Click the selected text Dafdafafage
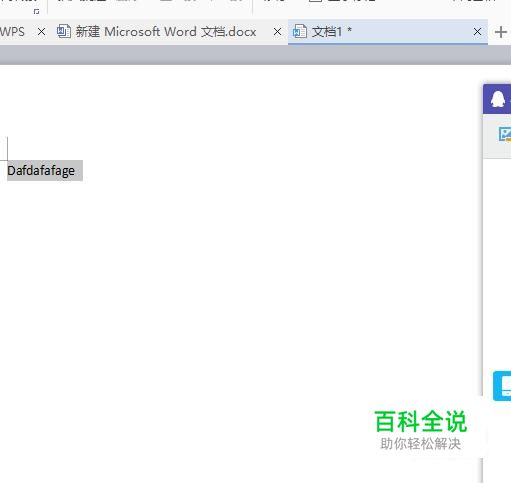This screenshot has height=483, width=511. [41, 171]
